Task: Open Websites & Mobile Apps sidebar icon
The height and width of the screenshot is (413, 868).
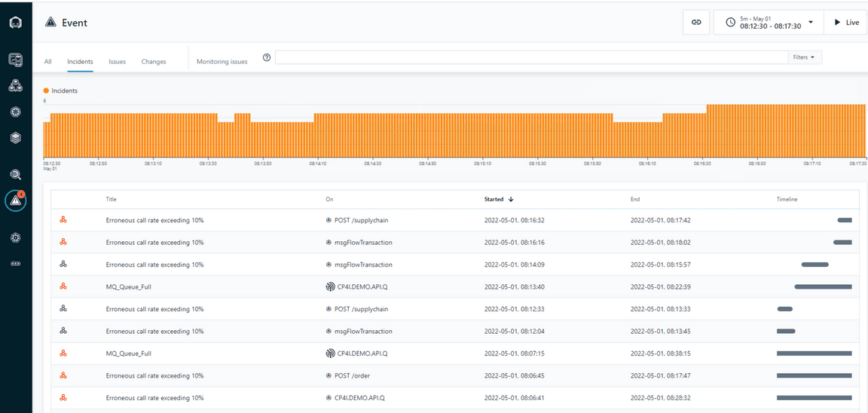Action: tap(16, 60)
